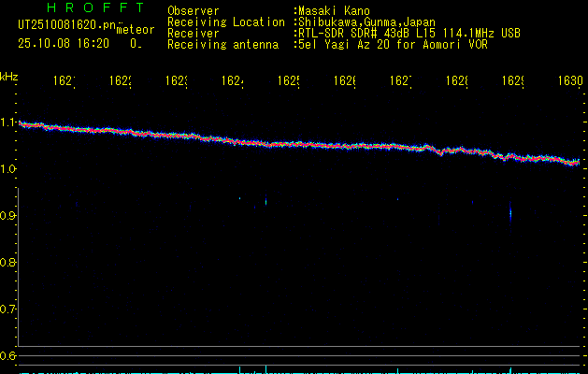588x374 pixels.
Task: Click the 0.9 kHz frequency axis tick
Action: 8,216
